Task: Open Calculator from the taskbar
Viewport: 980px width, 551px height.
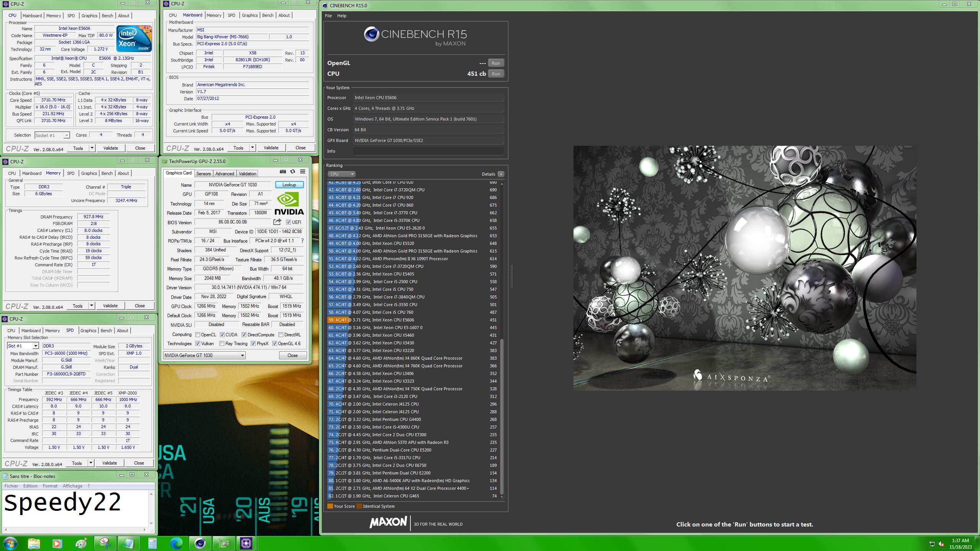Action: click(x=152, y=543)
